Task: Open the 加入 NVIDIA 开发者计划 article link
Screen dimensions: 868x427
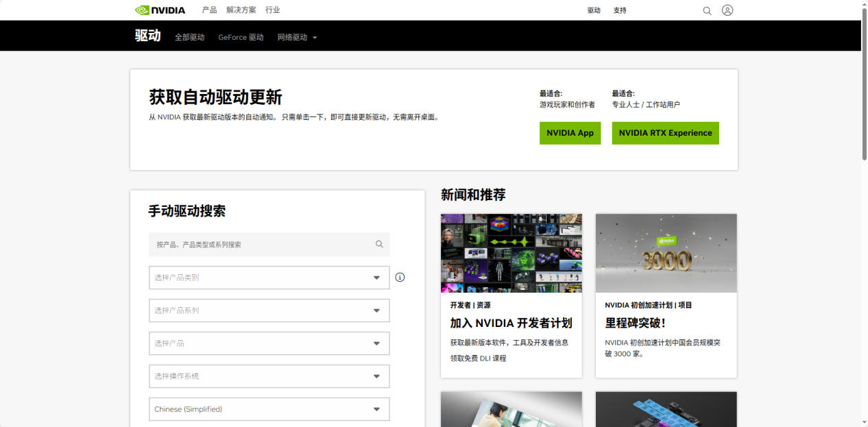Action: coord(511,322)
